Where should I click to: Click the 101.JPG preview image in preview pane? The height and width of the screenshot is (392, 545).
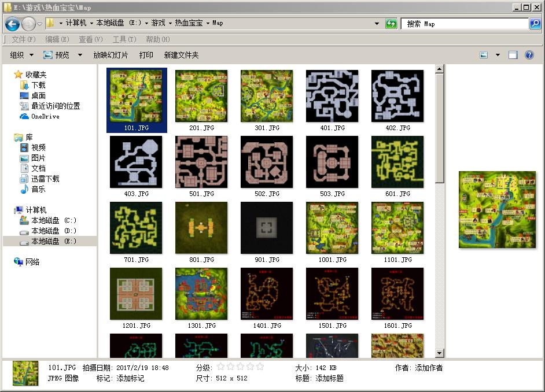[498, 210]
